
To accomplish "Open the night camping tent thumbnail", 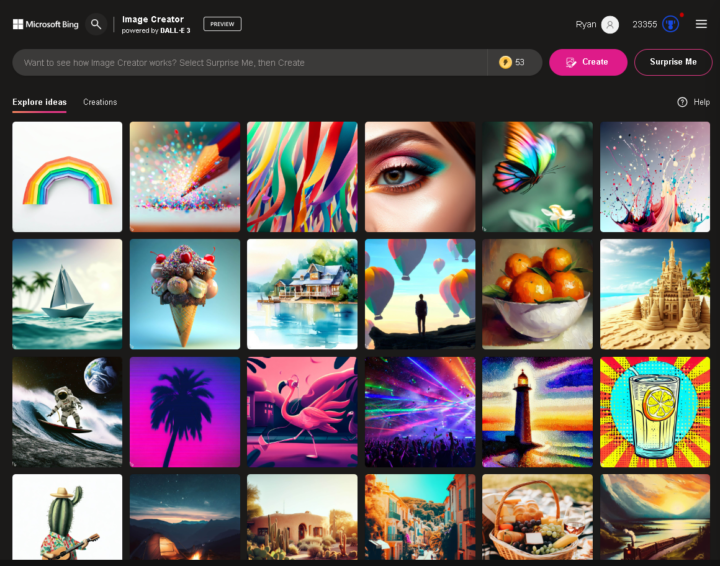I will 185,517.
